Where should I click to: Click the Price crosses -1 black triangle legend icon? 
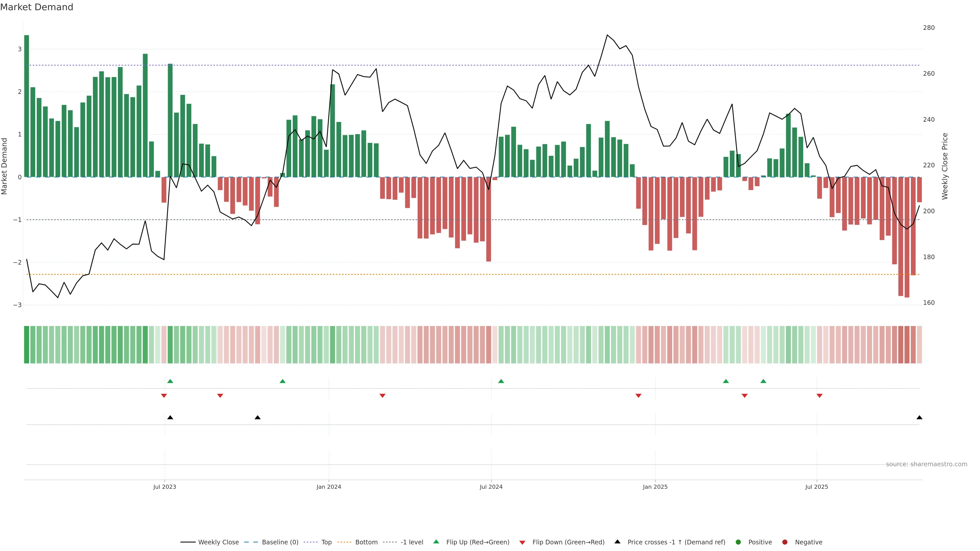[617, 542]
